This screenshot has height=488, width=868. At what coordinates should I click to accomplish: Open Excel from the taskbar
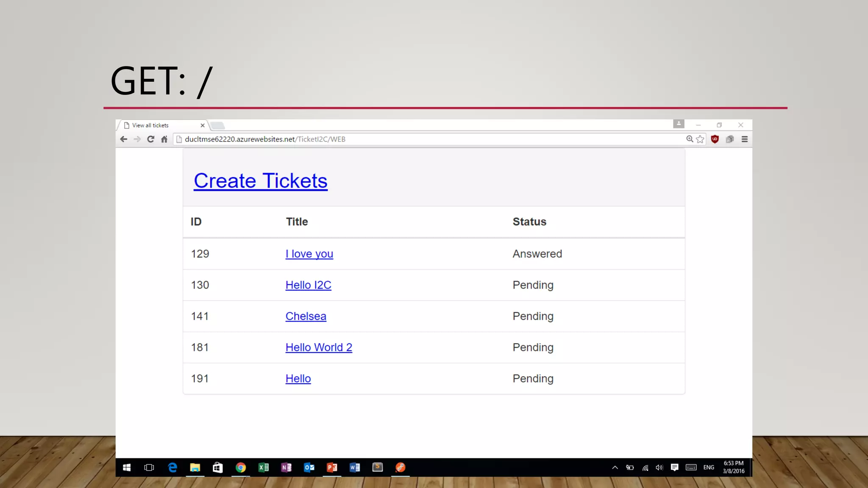(x=263, y=467)
